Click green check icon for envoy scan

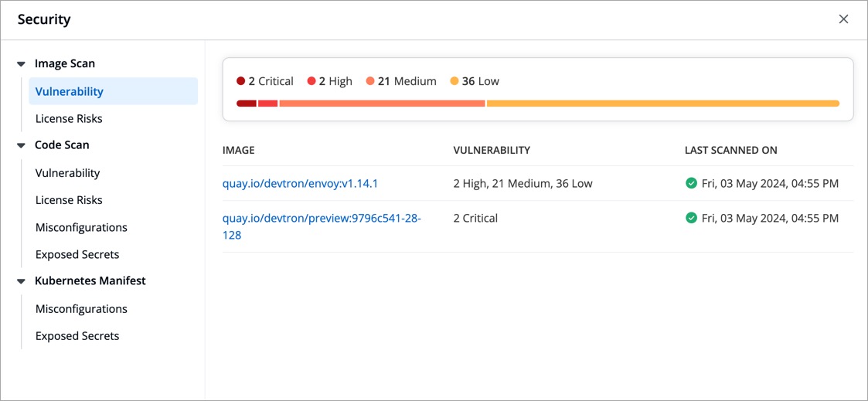691,184
